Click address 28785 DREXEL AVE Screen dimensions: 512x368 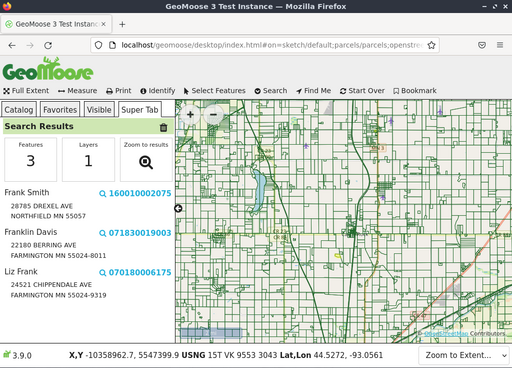[x=42, y=206]
